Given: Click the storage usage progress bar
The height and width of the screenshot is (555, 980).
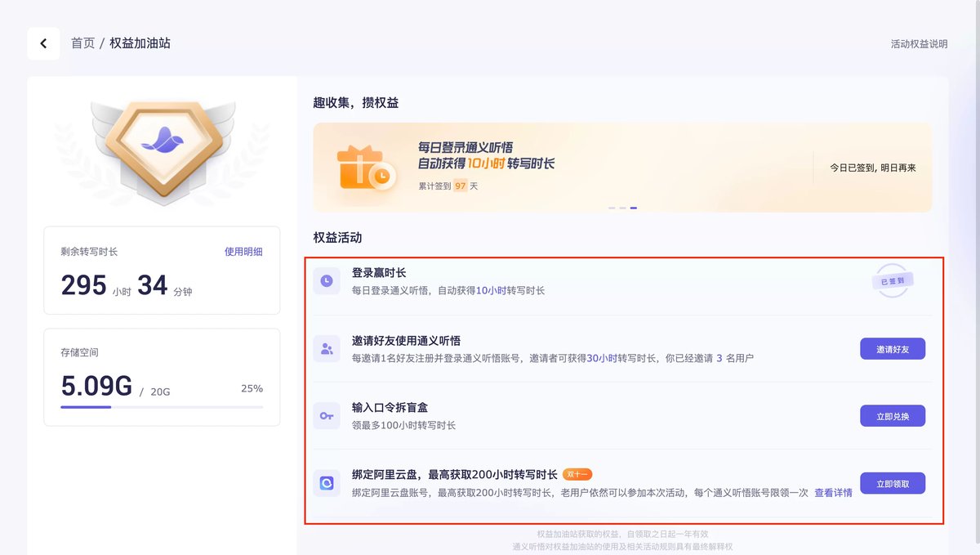Looking at the screenshot, I should click(162, 406).
